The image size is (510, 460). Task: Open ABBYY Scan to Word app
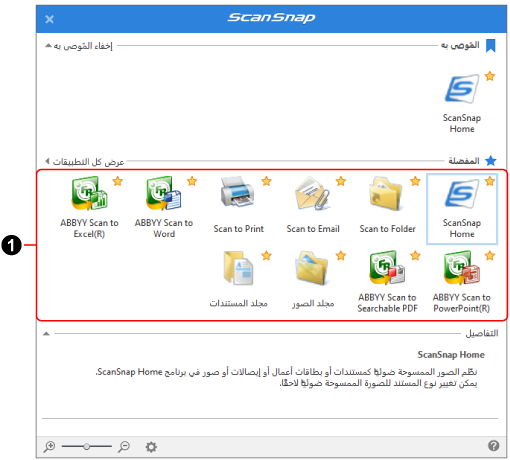[x=164, y=208]
